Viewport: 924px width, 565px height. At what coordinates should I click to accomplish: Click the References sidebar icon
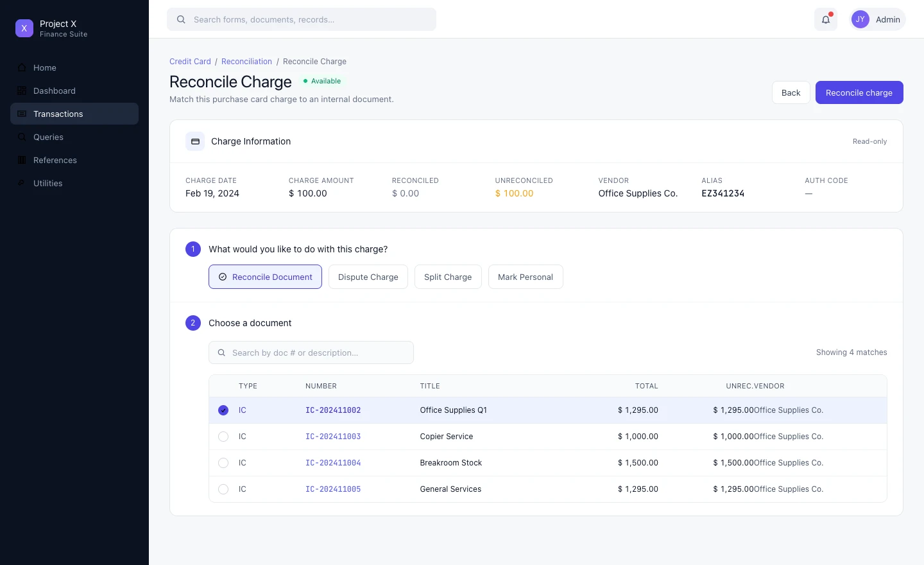(x=22, y=160)
